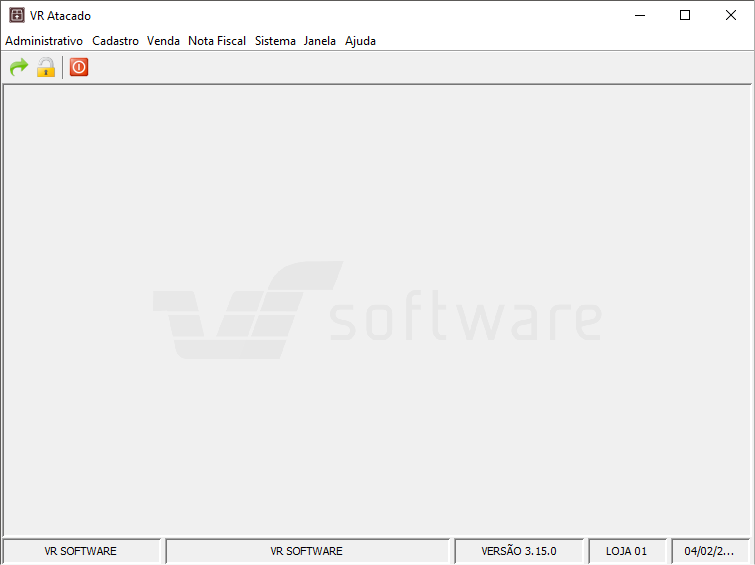Viewport: 755px width, 565px height.
Task: Open the Venda menu
Action: [x=163, y=41]
